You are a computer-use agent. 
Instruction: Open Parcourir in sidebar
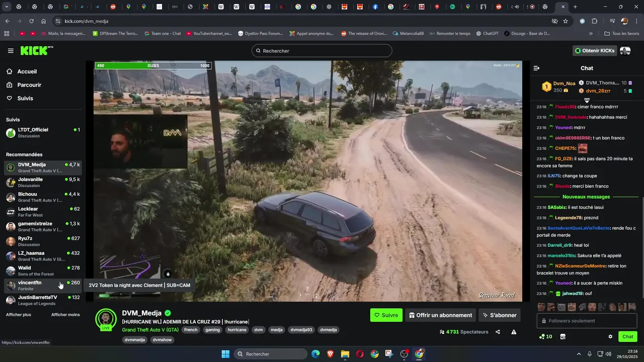(29, 85)
